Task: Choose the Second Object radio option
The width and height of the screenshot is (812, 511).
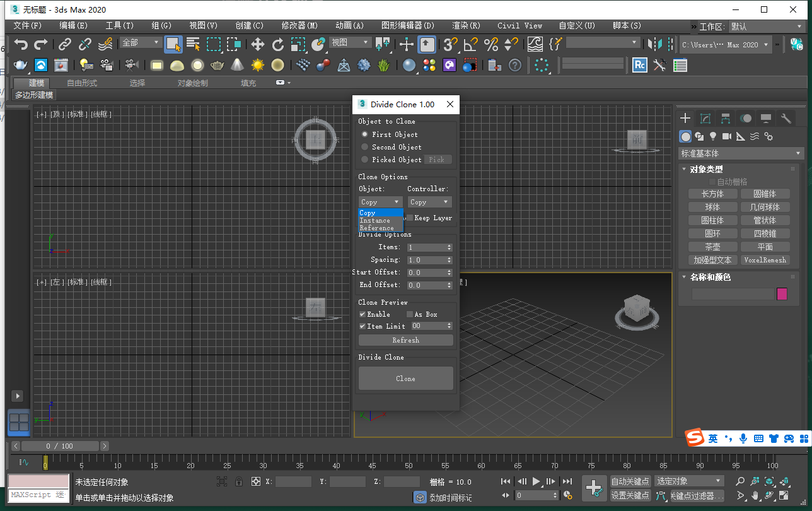Action: (x=366, y=146)
